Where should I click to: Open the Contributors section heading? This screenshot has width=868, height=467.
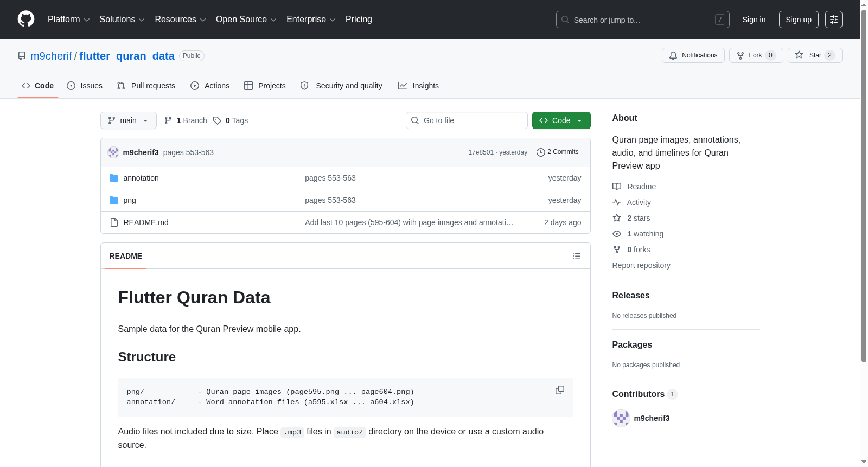point(645,394)
